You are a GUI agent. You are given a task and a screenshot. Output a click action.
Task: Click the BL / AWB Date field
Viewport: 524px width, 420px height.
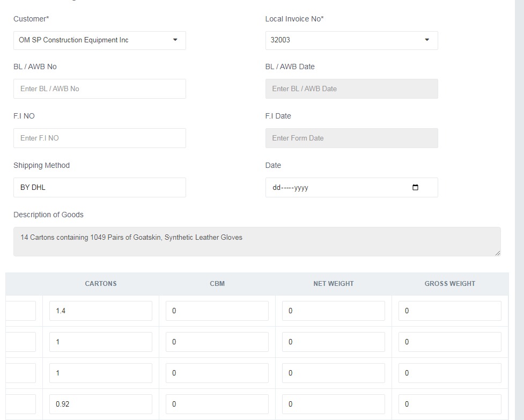click(x=351, y=89)
